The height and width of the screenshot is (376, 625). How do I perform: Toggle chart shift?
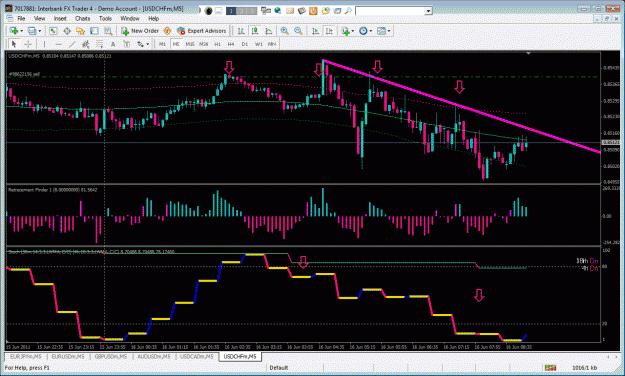coord(329,31)
